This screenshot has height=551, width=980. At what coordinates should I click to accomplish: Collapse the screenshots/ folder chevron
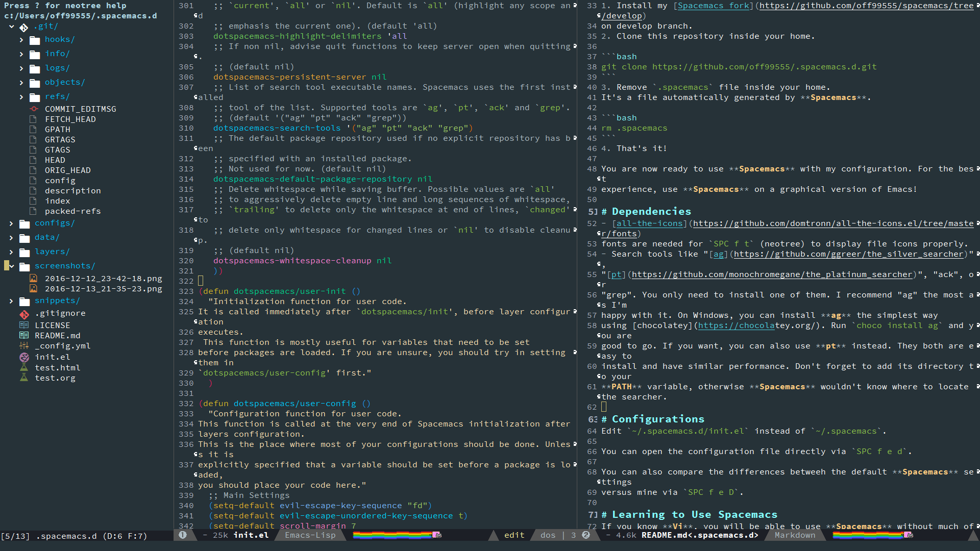pyautogui.click(x=11, y=266)
